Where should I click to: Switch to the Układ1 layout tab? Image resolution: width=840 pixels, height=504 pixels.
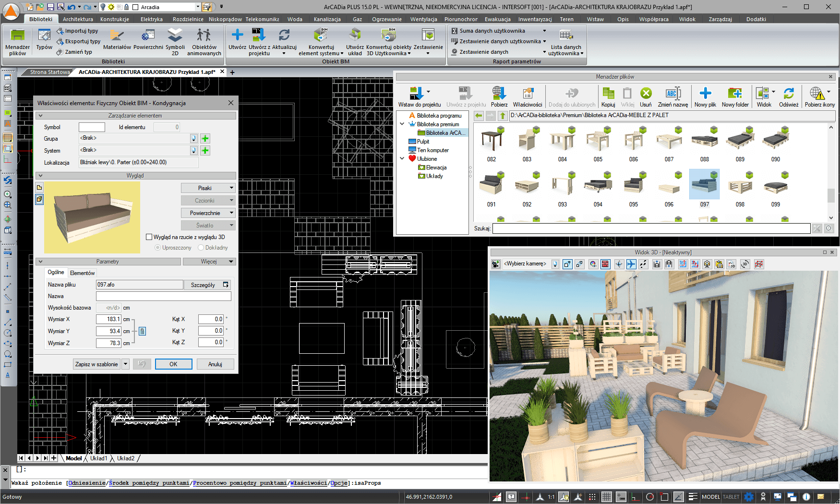coord(98,458)
